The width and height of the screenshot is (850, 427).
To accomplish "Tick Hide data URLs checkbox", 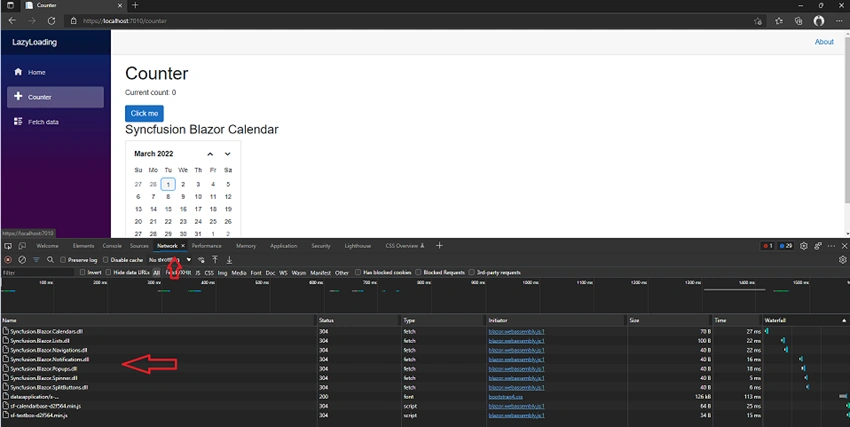I will pyautogui.click(x=108, y=273).
